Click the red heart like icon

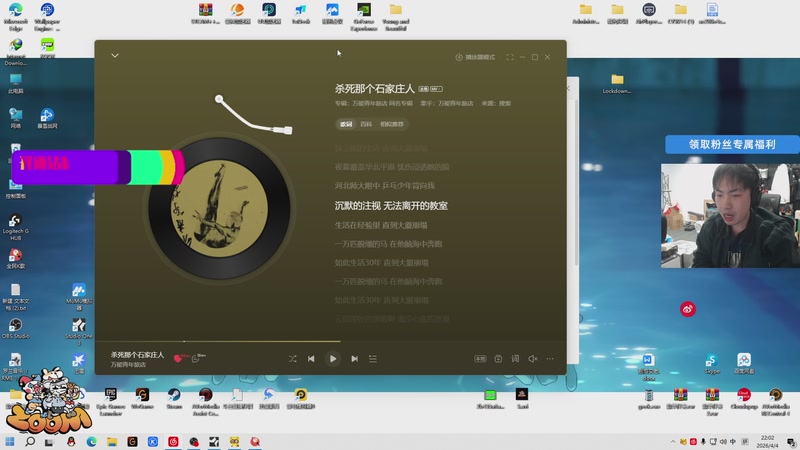(178, 359)
